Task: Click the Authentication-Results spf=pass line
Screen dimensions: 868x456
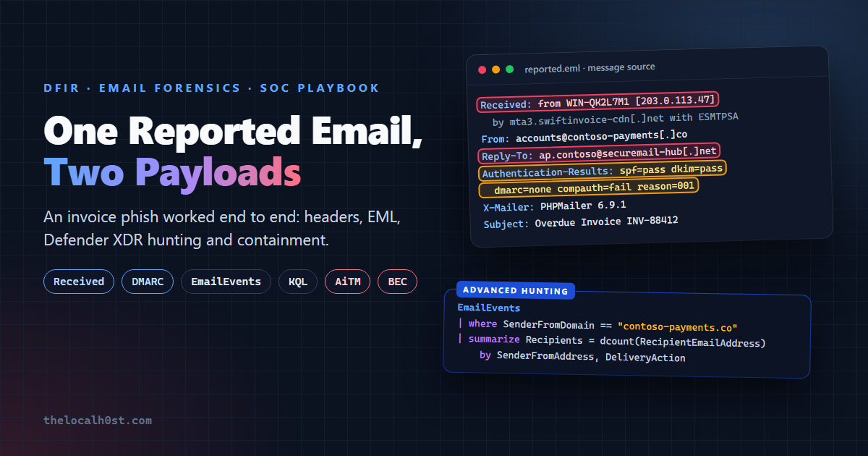Action: (602, 172)
